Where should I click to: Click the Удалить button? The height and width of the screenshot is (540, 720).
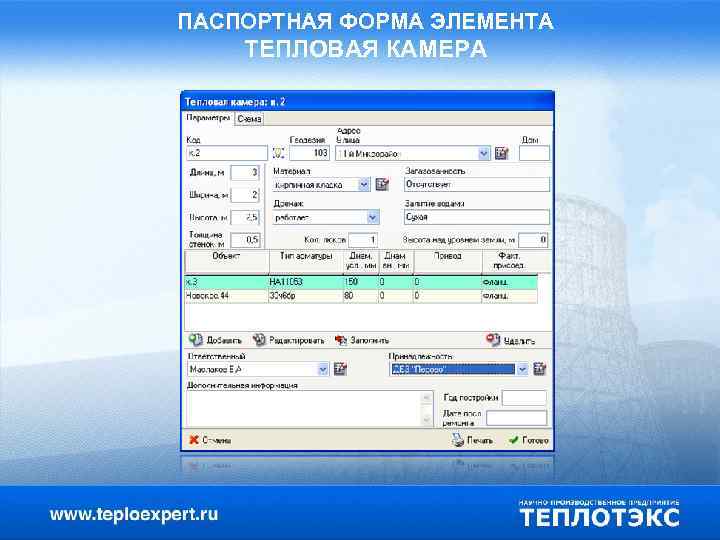coord(511,340)
